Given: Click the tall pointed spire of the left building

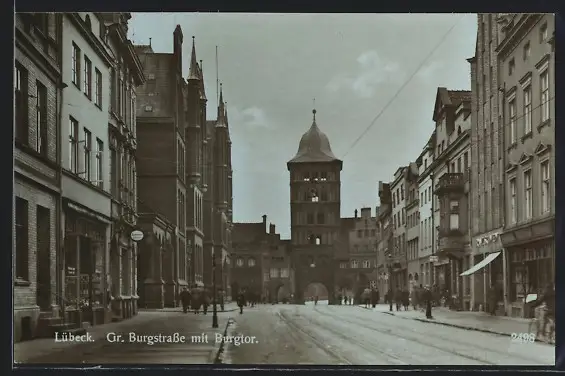Looking at the screenshot, I should (194, 58).
